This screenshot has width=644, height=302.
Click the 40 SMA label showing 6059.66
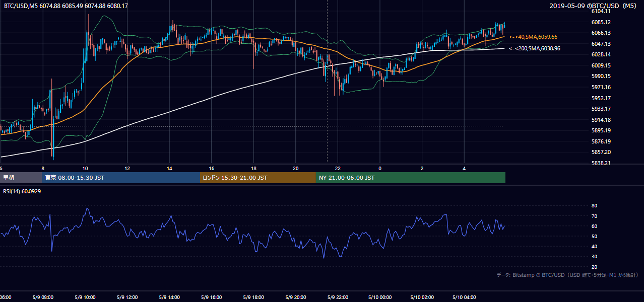(533, 37)
